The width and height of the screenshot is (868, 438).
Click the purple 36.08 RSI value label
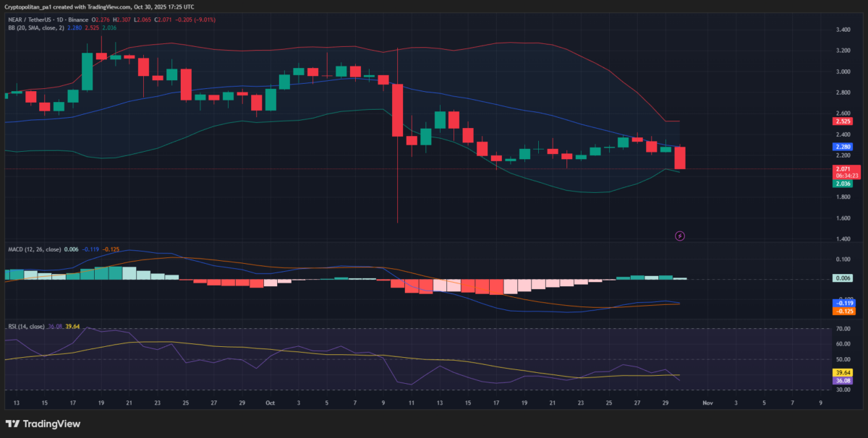(841, 380)
